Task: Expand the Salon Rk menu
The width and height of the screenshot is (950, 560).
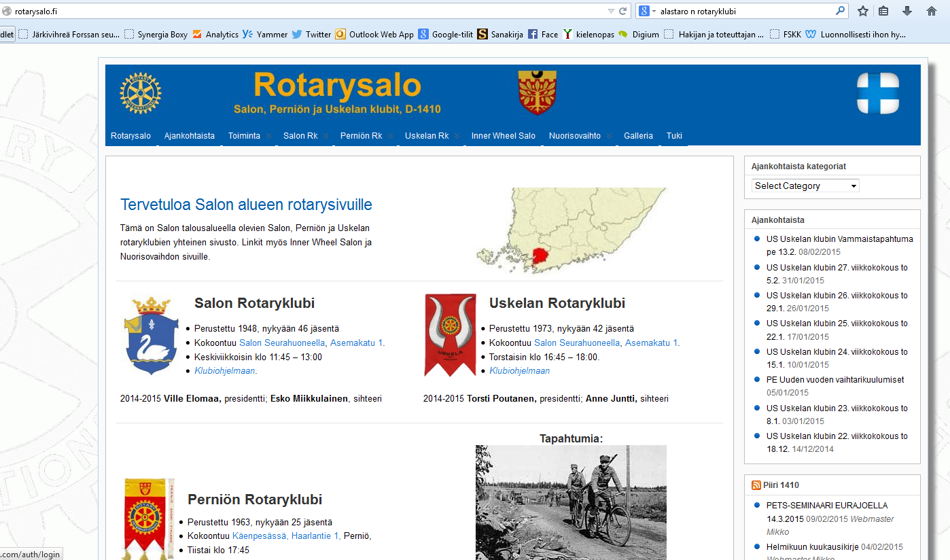Action: [x=306, y=136]
